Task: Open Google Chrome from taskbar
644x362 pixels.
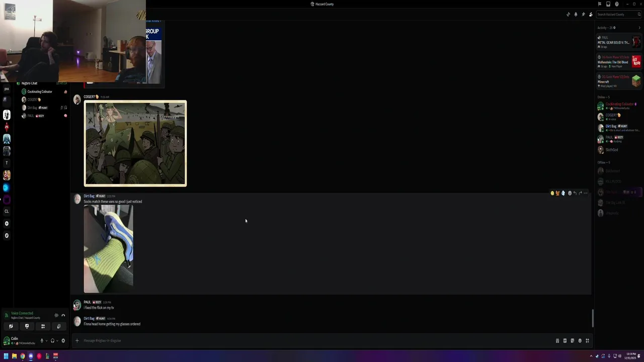Action: click(23, 356)
